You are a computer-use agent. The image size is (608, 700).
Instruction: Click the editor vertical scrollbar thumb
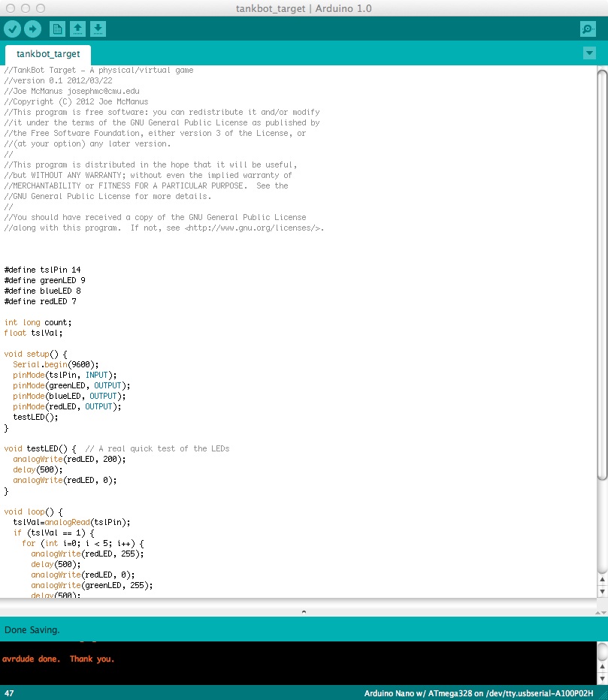[x=602, y=275]
